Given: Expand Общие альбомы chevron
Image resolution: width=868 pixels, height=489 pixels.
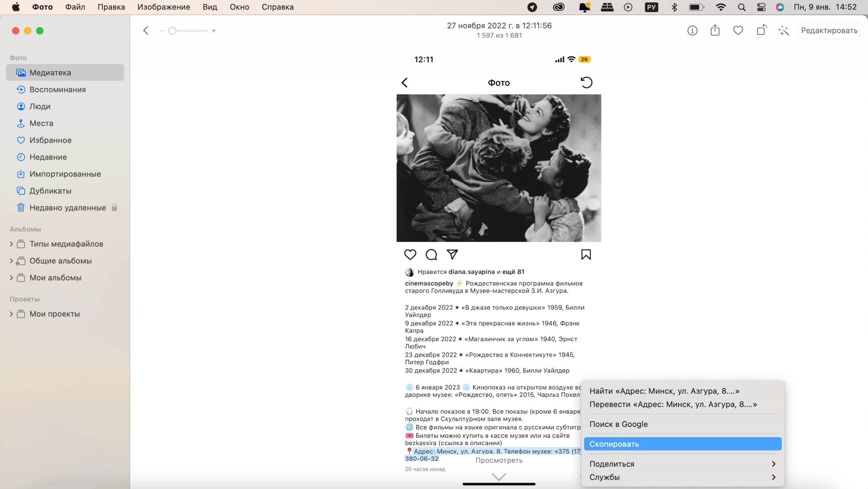Looking at the screenshot, I should (11, 261).
